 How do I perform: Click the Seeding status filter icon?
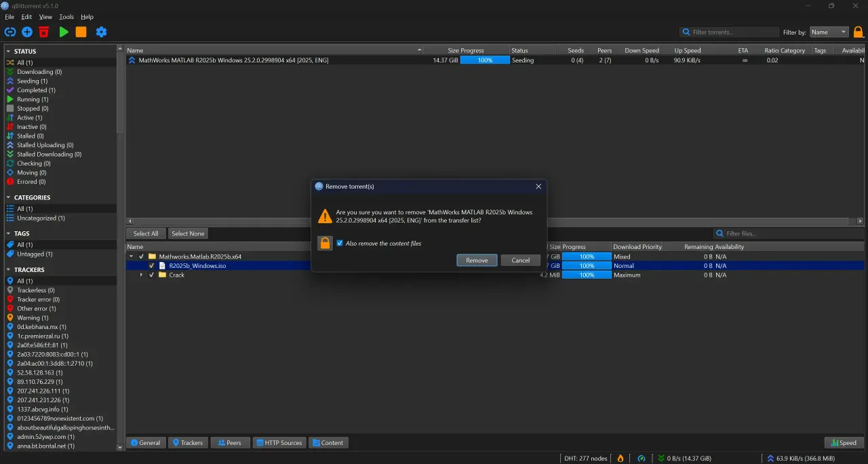10,81
